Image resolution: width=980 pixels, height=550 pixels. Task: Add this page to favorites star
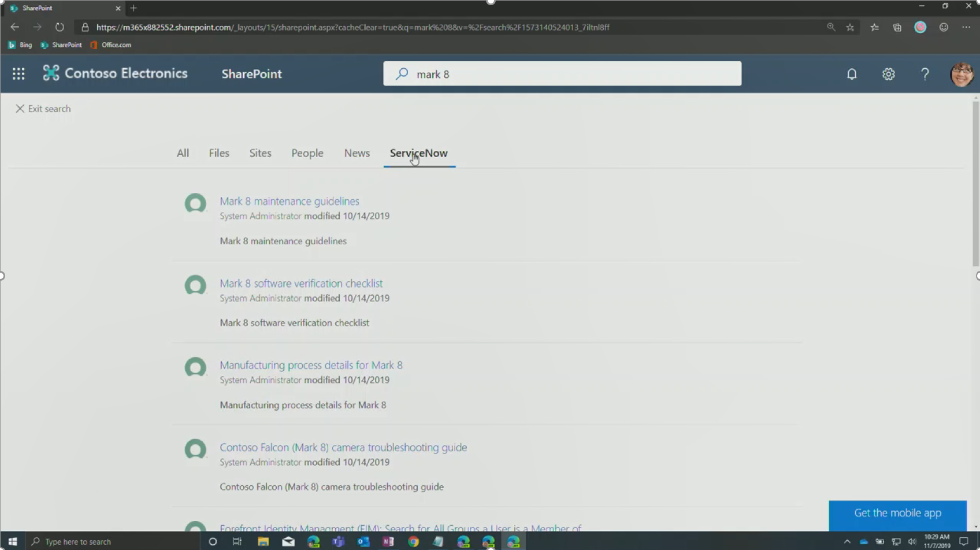(x=850, y=27)
